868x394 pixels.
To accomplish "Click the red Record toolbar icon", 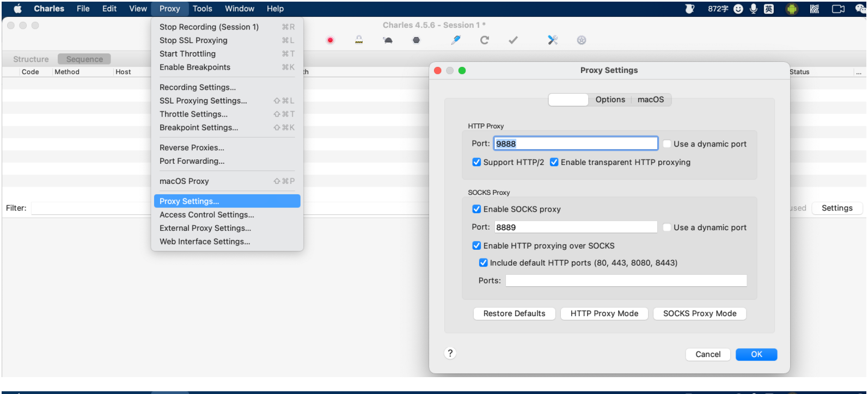I will click(x=330, y=40).
